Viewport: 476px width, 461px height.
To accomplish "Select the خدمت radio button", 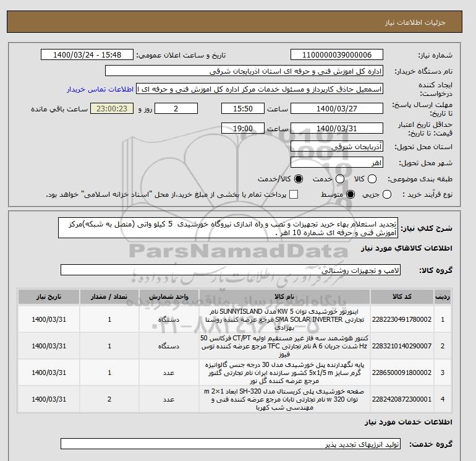I will [340, 179].
